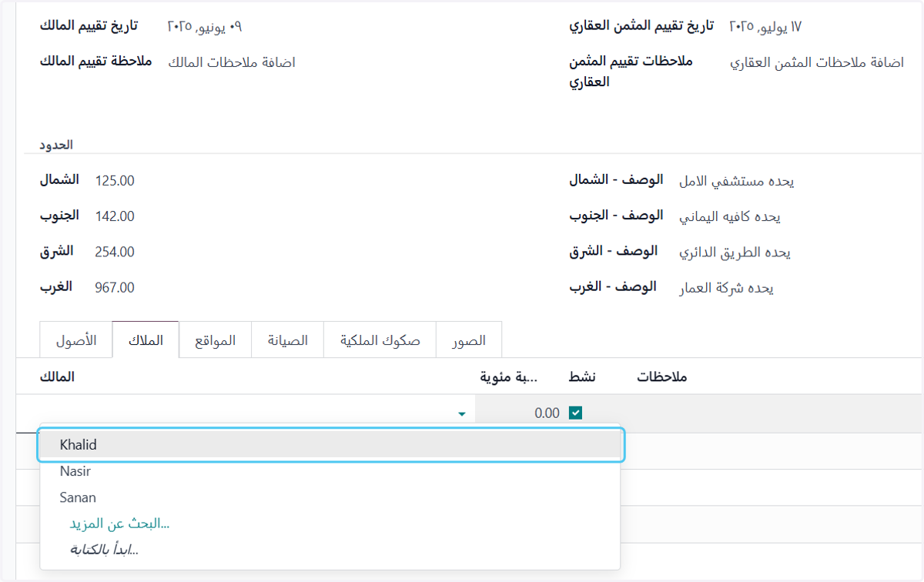Edit الشمال value 125.00
924x582 pixels.
click(115, 181)
